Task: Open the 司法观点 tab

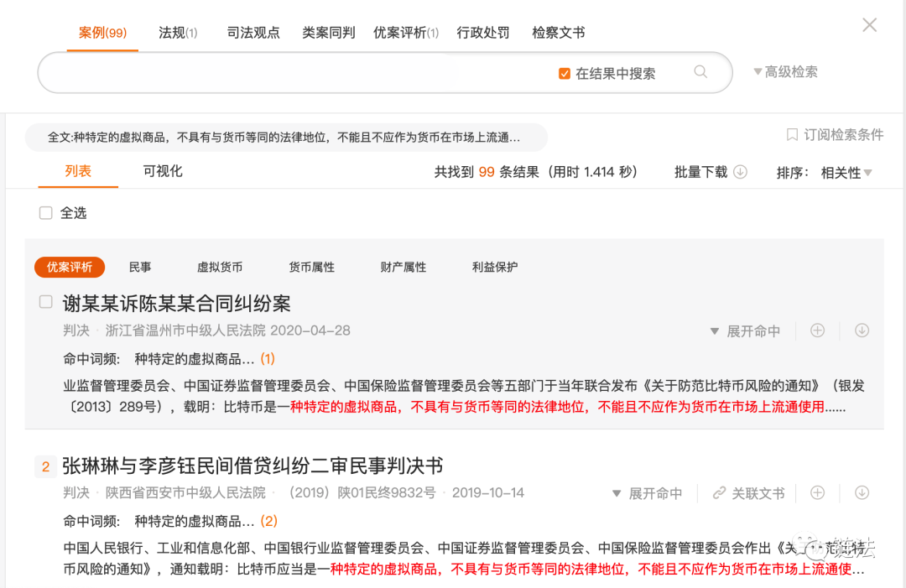Action: click(253, 33)
